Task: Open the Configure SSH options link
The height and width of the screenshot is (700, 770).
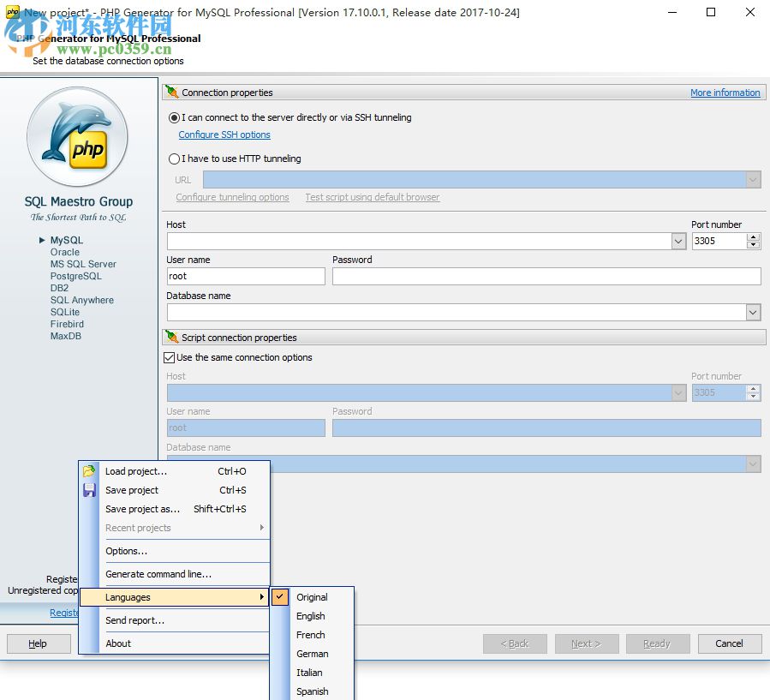Action: click(224, 135)
